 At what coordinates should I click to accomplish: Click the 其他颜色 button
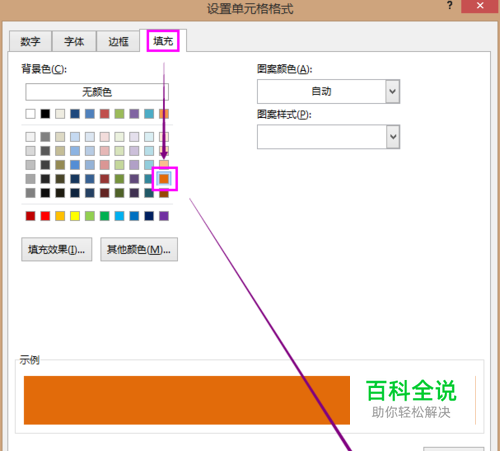(139, 249)
